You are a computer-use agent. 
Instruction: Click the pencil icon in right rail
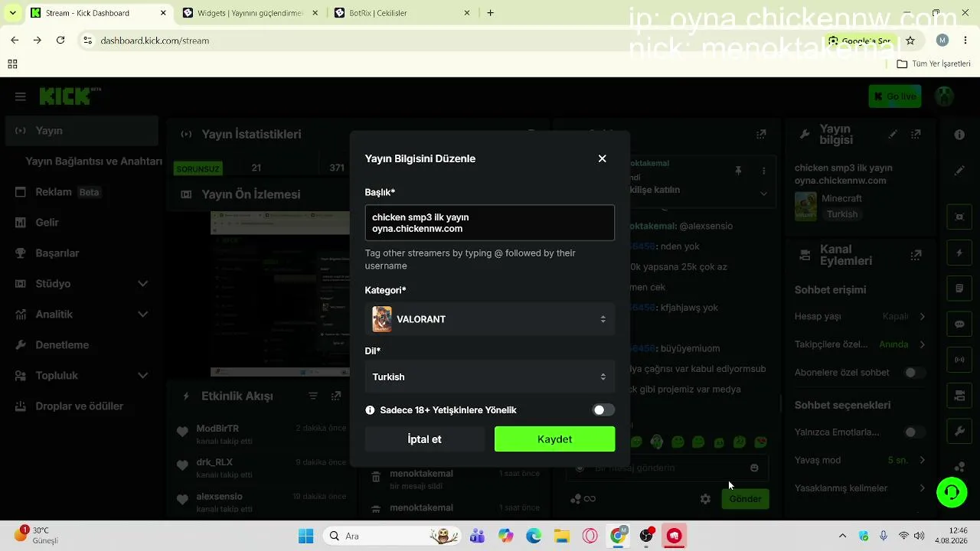(x=959, y=170)
